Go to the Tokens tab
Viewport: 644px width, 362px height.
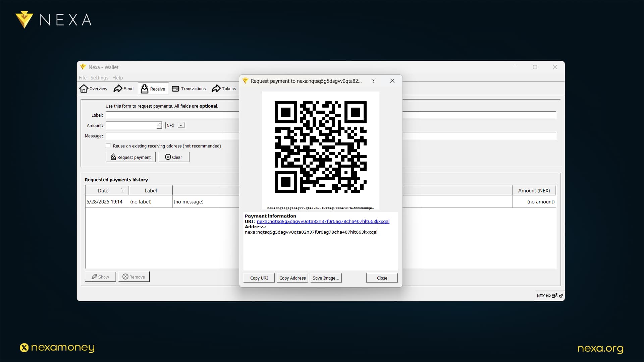pyautogui.click(x=224, y=88)
